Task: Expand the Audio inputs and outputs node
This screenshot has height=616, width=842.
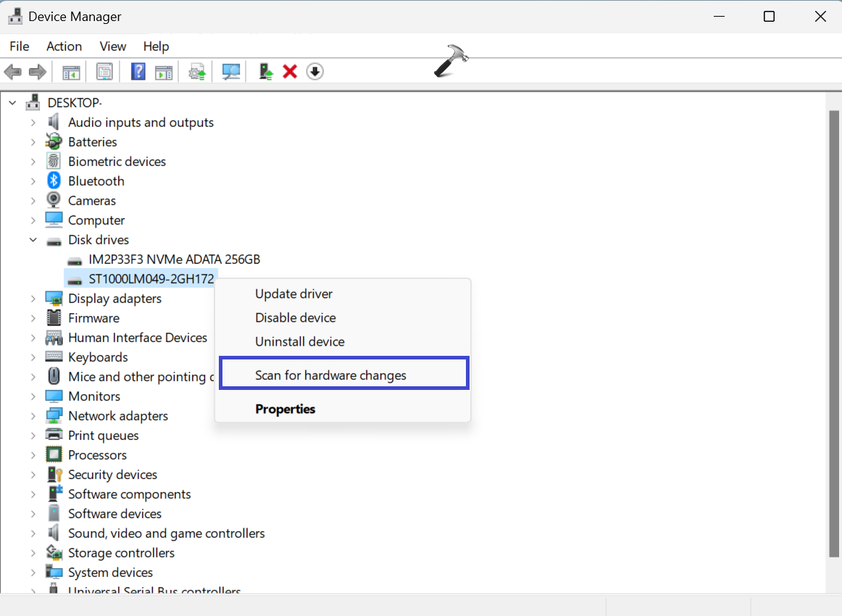Action: click(x=33, y=122)
